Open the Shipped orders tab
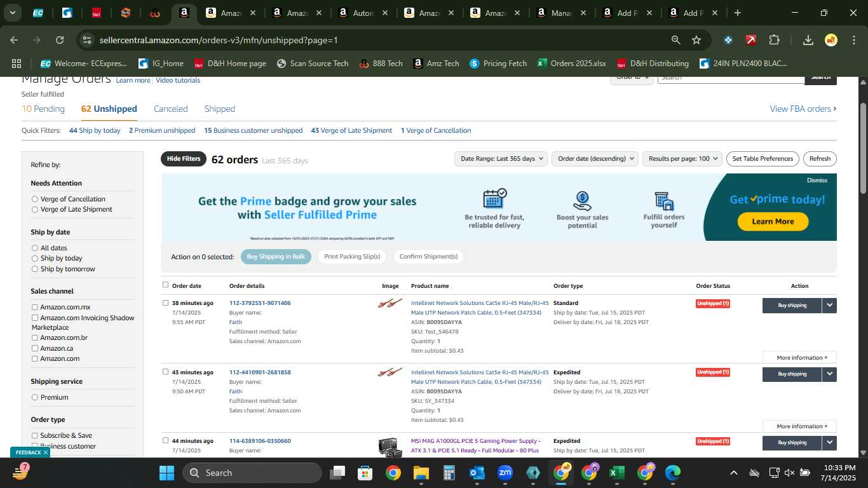The height and width of the screenshot is (488, 868). click(220, 109)
